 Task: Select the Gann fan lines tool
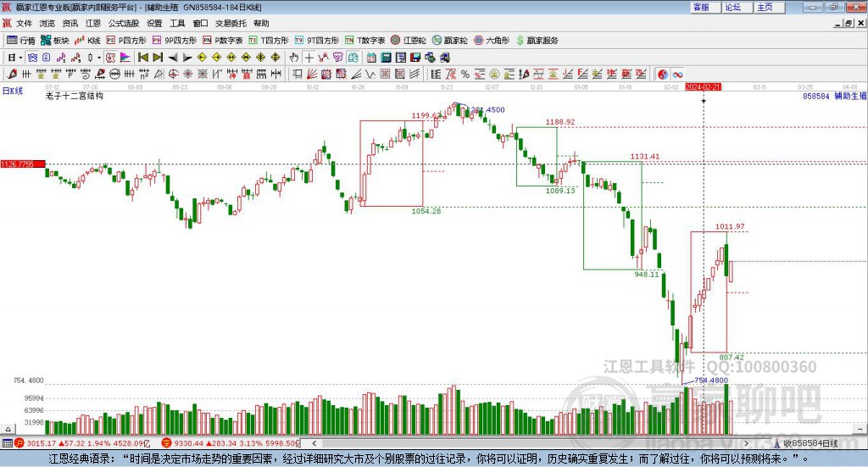coord(312,74)
